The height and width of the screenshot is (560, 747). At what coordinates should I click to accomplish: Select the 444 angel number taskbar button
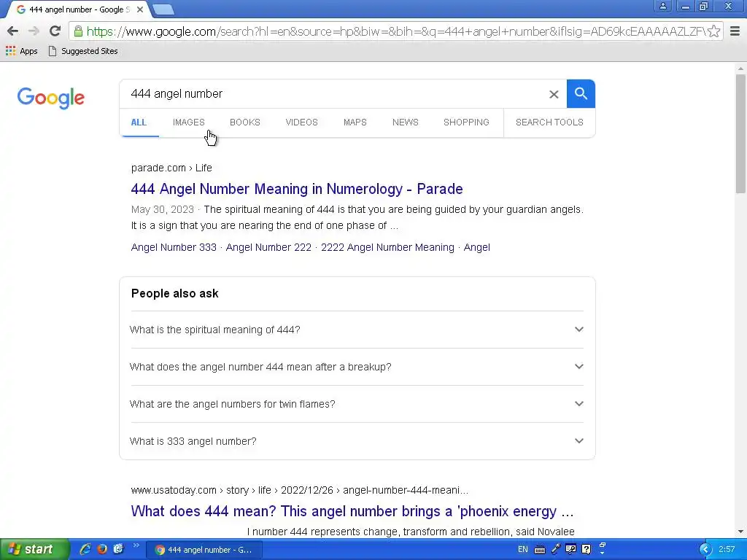point(204,550)
